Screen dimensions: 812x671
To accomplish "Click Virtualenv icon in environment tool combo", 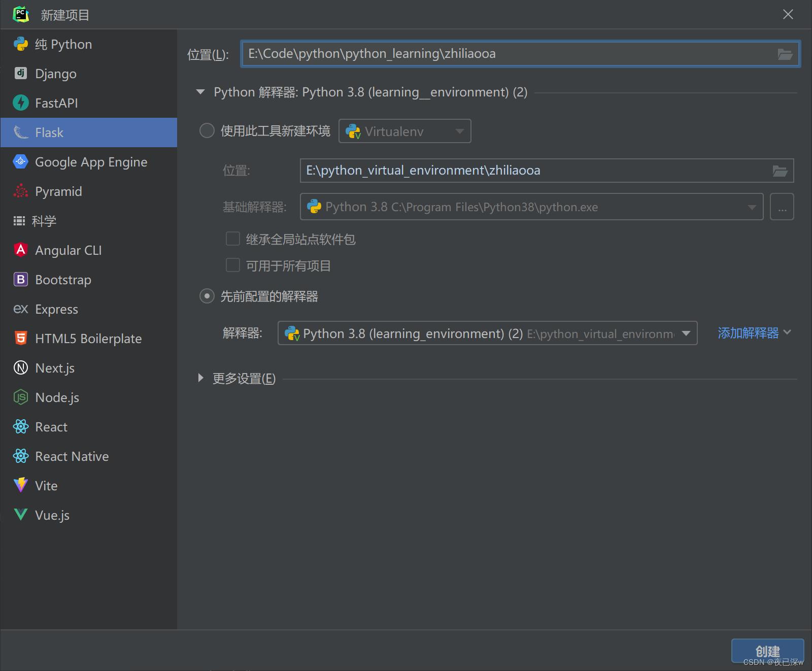I will pyautogui.click(x=353, y=131).
